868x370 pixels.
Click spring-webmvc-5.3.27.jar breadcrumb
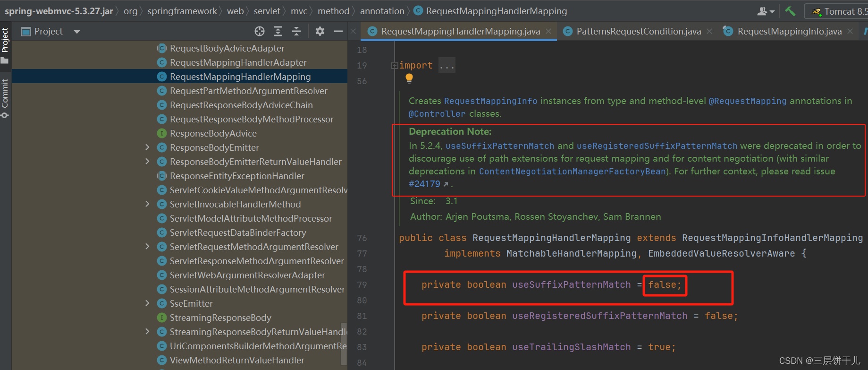59,11
